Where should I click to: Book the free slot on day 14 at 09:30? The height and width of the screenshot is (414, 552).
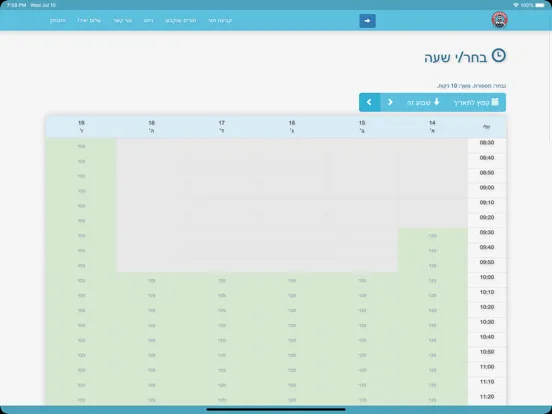433,236
